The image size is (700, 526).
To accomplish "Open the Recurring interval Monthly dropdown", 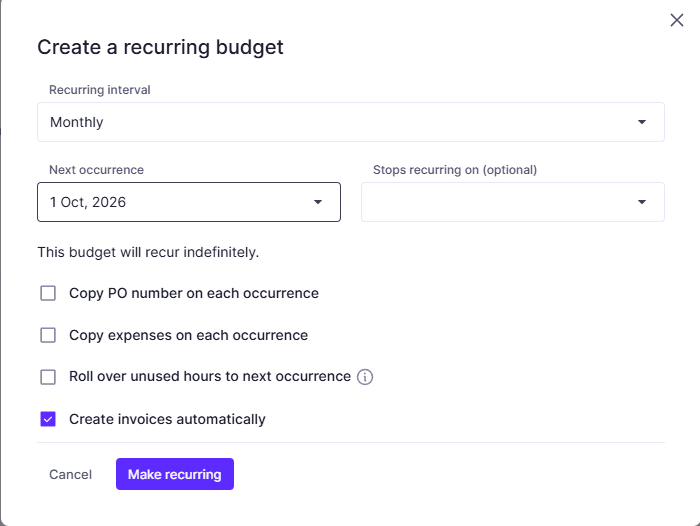I will click(x=351, y=122).
